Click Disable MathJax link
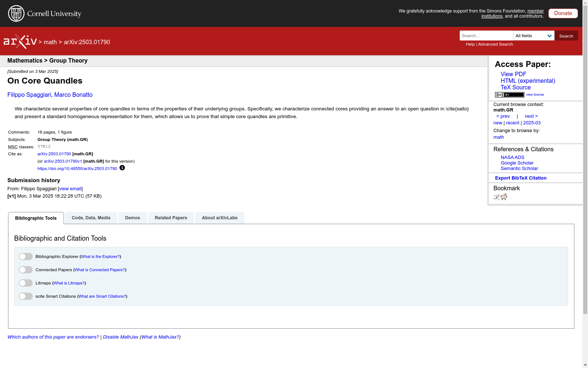 coord(121,337)
